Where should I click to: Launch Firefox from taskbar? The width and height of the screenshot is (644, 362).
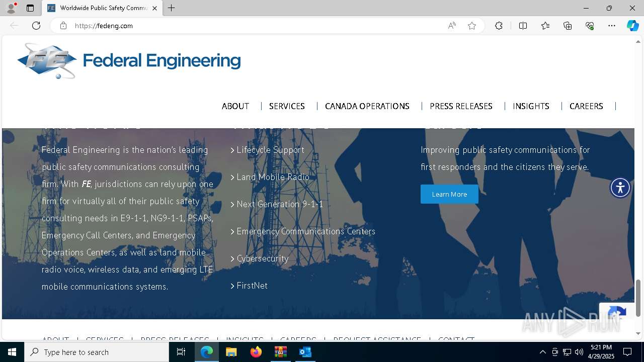point(256,352)
